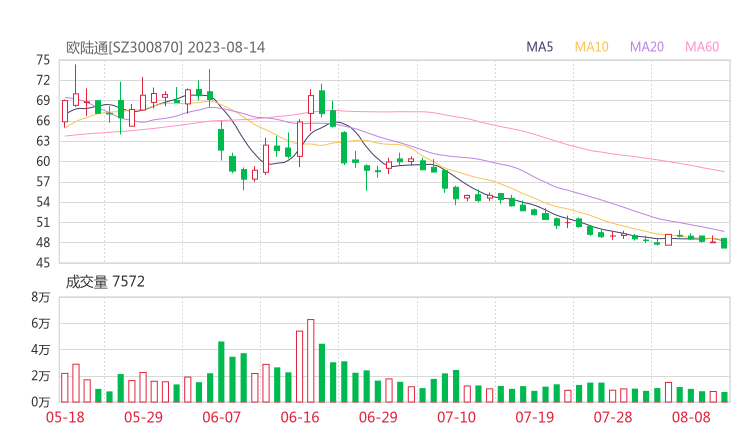Click the 4万 volume axis label
740x440 pixels.
point(41,350)
